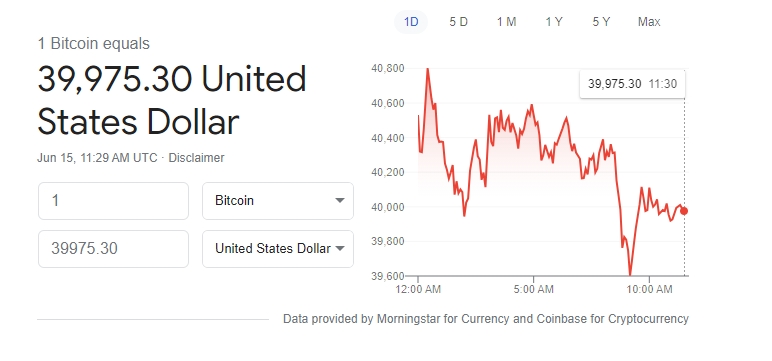Image resolution: width=772 pixels, height=361 pixels.
Task: Open the Bitcoin currency dropdown
Action: coord(278,201)
